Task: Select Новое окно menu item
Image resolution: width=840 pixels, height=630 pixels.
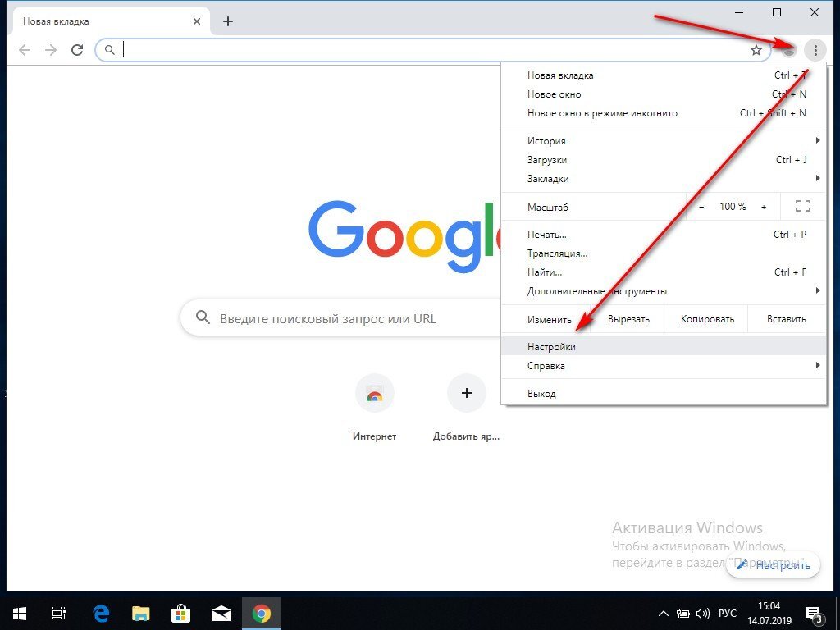Action: tap(664, 94)
